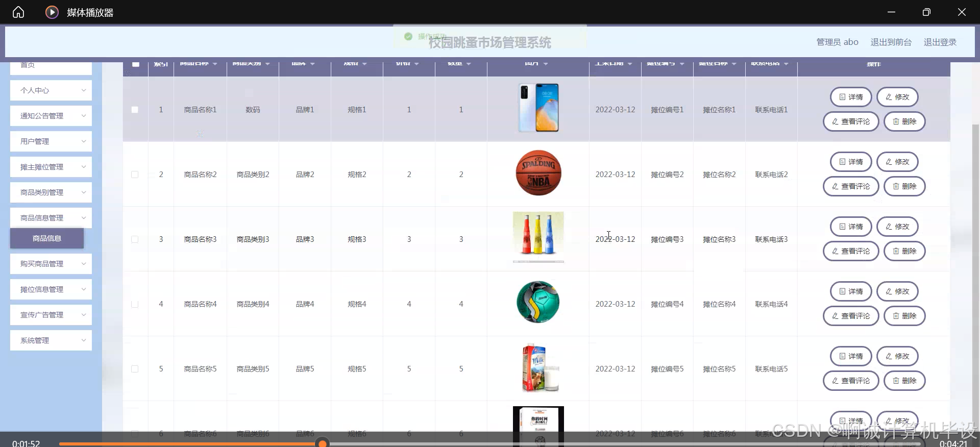Collapse the 商品信息管理 menu

click(51, 218)
